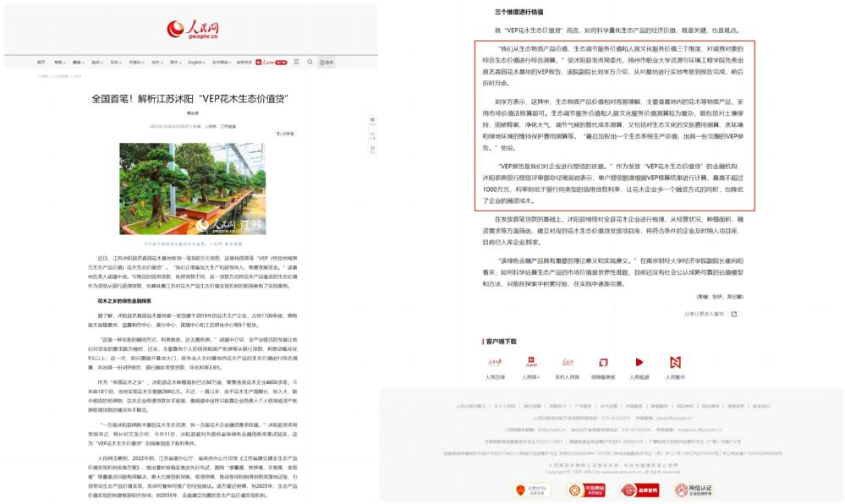Screen dimensions: 845x504
Task: Open the hamburger menu icon in navbar
Action: point(298,62)
